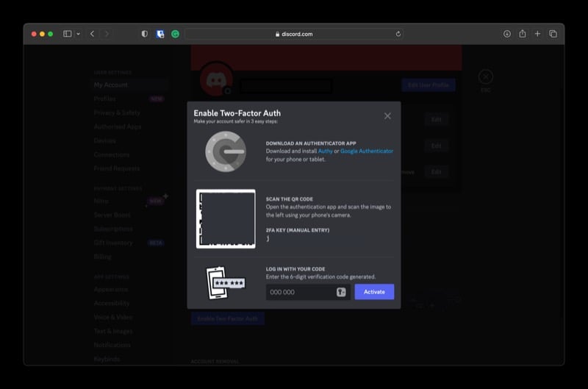Close the Enable Two-Factor Auth dialog
This screenshot has width=588, height=389.
387,116
